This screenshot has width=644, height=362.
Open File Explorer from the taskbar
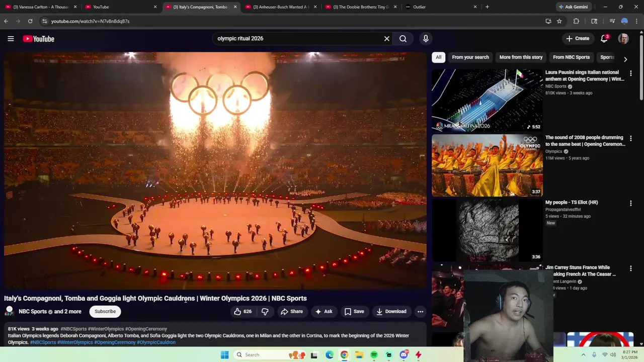(359, 355)
